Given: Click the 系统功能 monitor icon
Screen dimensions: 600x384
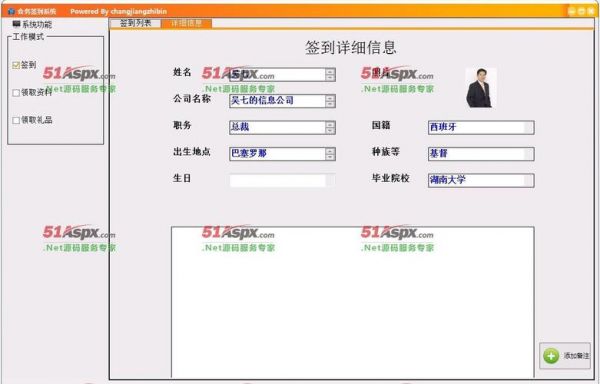Looking at the screenshot, I should tap(16, 24).
